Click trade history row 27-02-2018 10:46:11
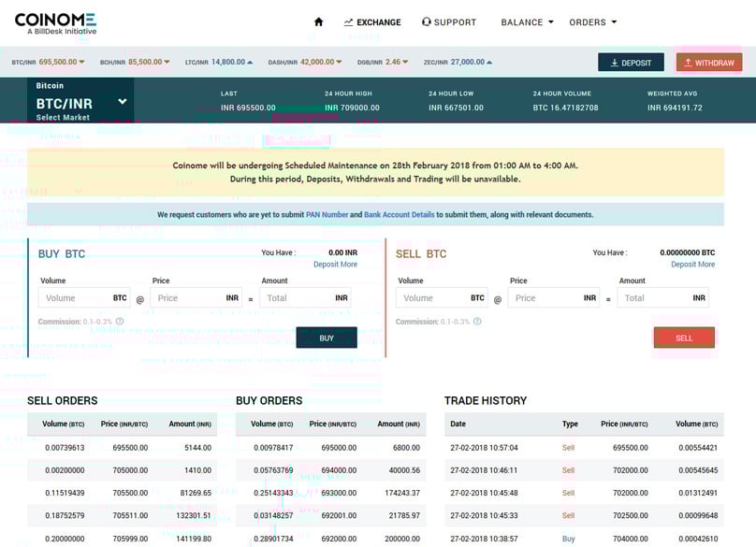 pyautogui.click(x=584, y=470)
